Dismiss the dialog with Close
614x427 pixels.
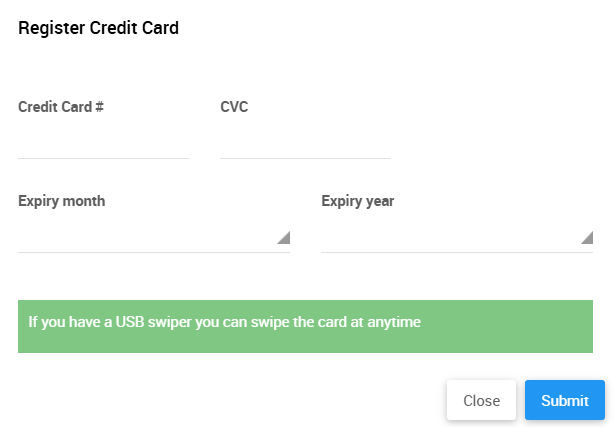(x=481, y=401)
